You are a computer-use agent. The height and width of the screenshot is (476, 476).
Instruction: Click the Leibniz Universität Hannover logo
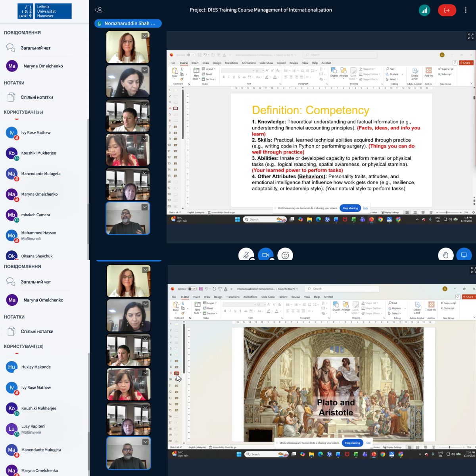click(x=44, y=11)
